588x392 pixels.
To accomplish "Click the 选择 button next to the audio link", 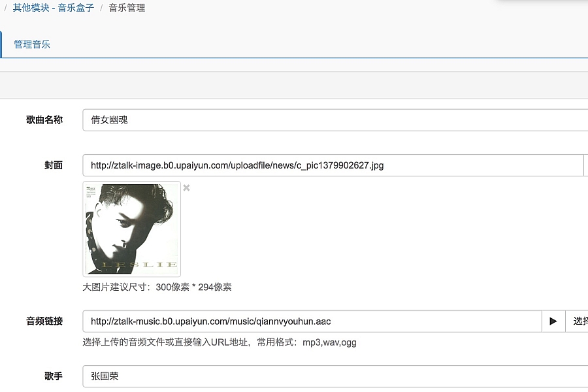I will pyautogui.click(x=578, y=321).
